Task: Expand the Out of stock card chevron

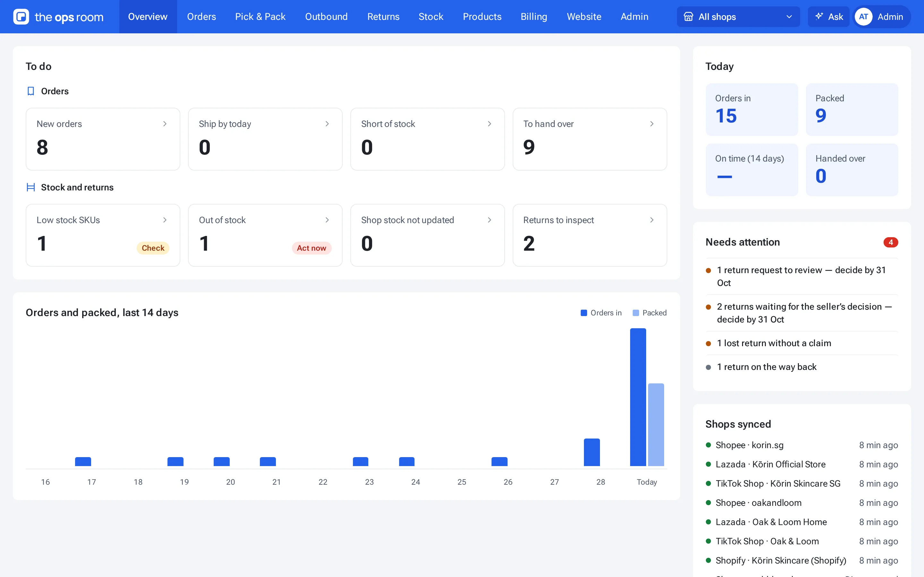Action: pyautogui.click(x=327, y=220)
